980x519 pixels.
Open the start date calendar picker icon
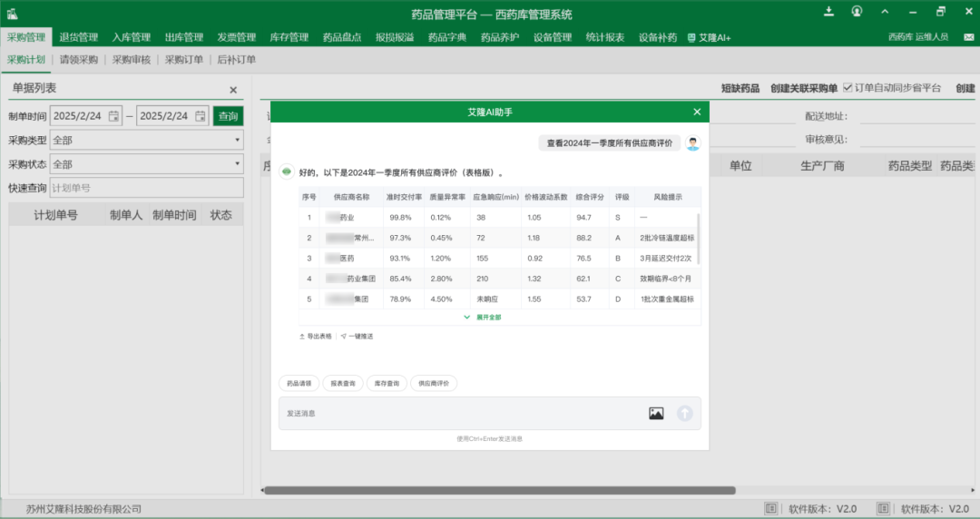(113, 116)
